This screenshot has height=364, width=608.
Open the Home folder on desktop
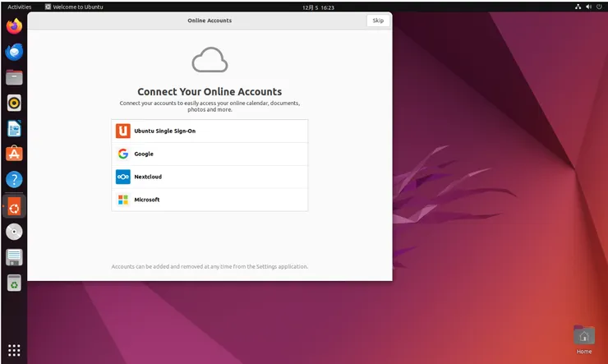point(584,339)
